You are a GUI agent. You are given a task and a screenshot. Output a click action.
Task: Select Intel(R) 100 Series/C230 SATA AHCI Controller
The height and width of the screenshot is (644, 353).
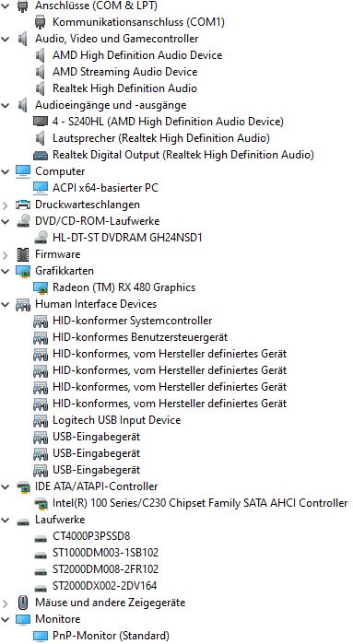(200, 503)
